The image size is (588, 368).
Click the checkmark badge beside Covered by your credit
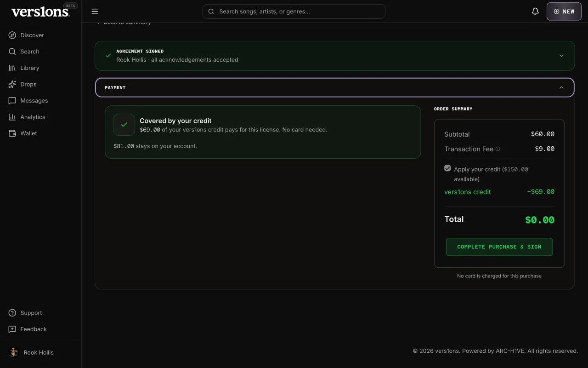tap(124, 125)
